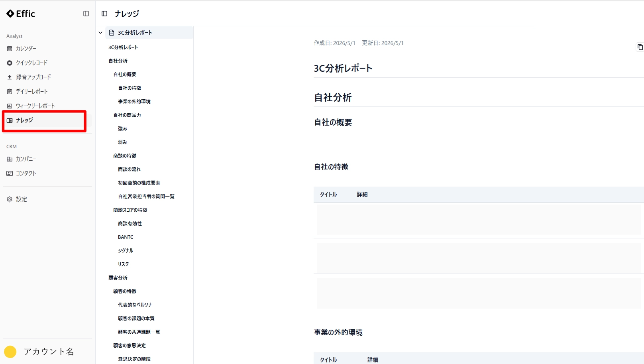The image size is (644, 364).
Task: Jump to 3C分析レポート heading in outline
Action: point(123,47)
